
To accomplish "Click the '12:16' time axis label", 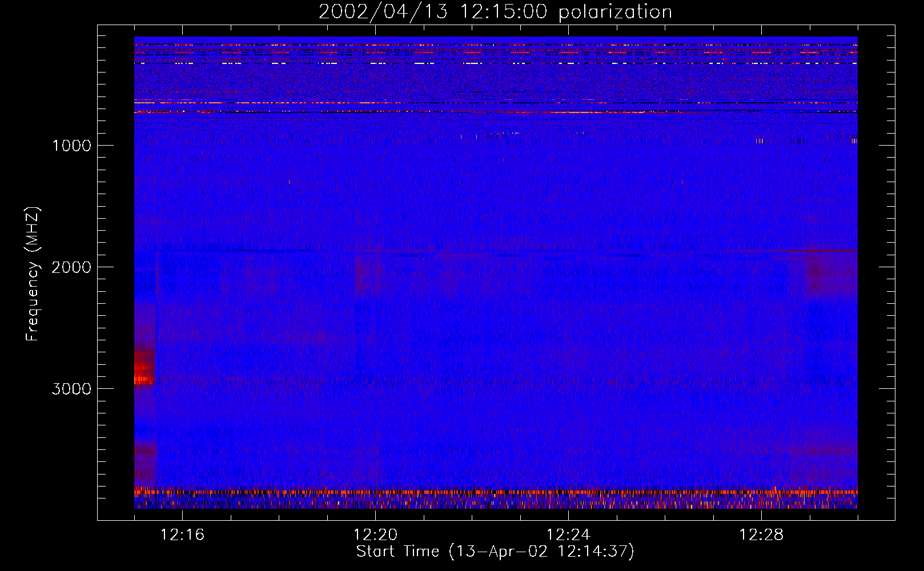I will [182, 535].
